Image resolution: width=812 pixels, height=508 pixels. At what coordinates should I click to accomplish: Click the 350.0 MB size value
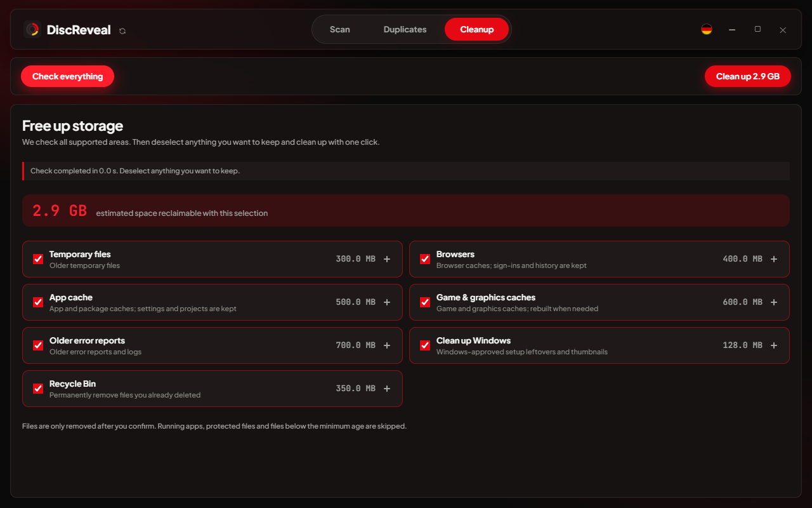click(x=355, y=389)
